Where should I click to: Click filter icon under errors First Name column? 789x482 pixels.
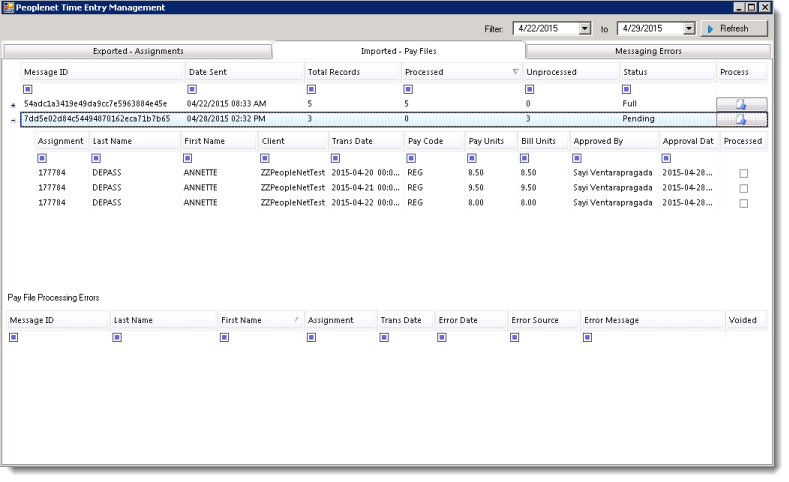pyautogui.click(x=224, y=337)
